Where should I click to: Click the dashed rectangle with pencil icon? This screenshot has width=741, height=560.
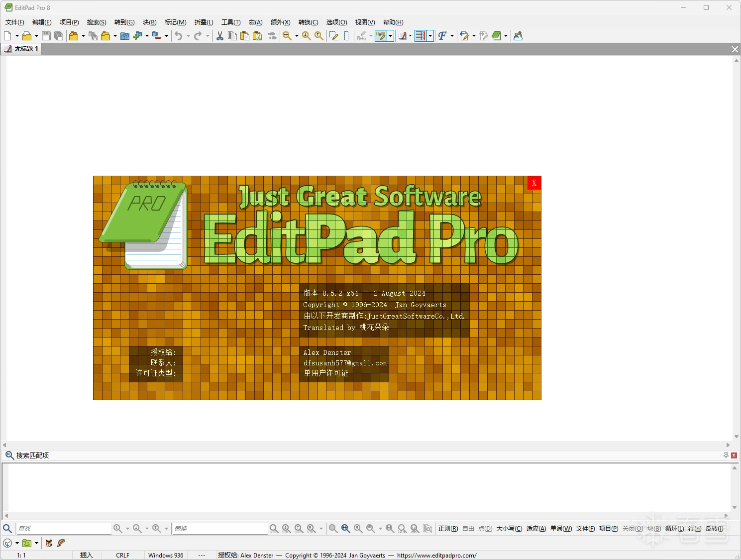334,36
